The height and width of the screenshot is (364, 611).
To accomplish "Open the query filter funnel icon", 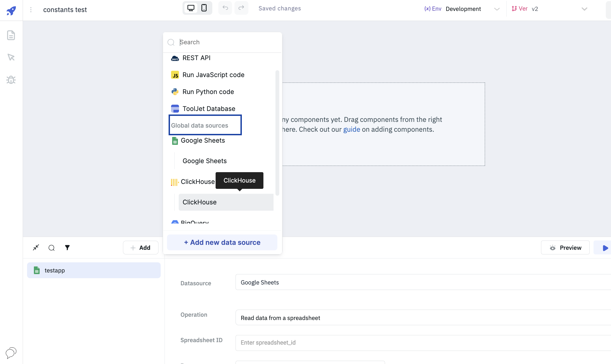I will [x=67, y=248].
